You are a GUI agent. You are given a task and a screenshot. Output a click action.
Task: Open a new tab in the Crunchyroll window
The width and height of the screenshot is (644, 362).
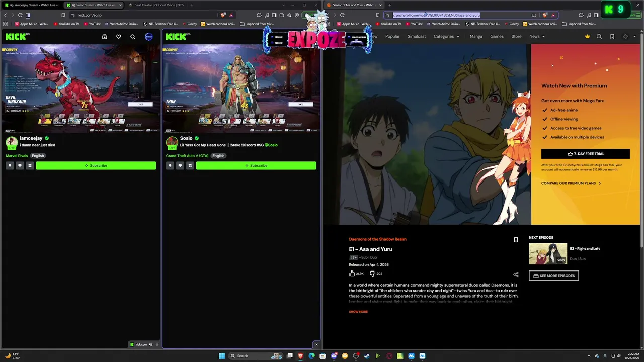click(389, 5)
